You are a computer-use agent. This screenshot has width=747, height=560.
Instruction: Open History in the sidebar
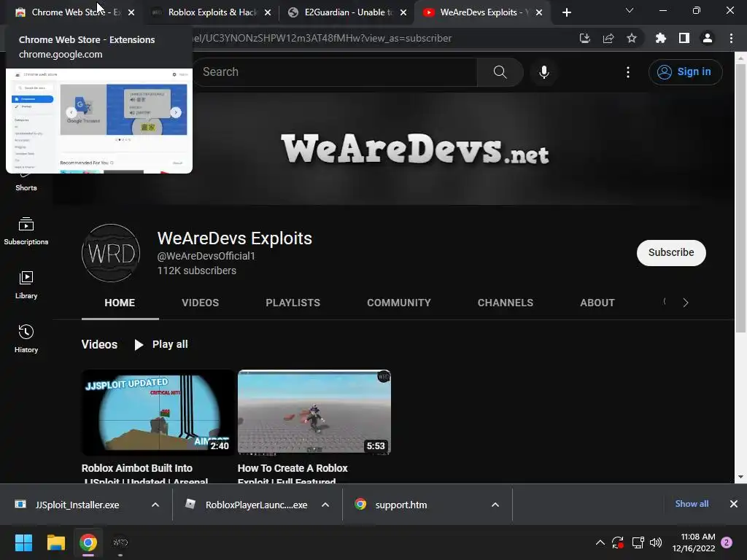click(x=26, y=338)
